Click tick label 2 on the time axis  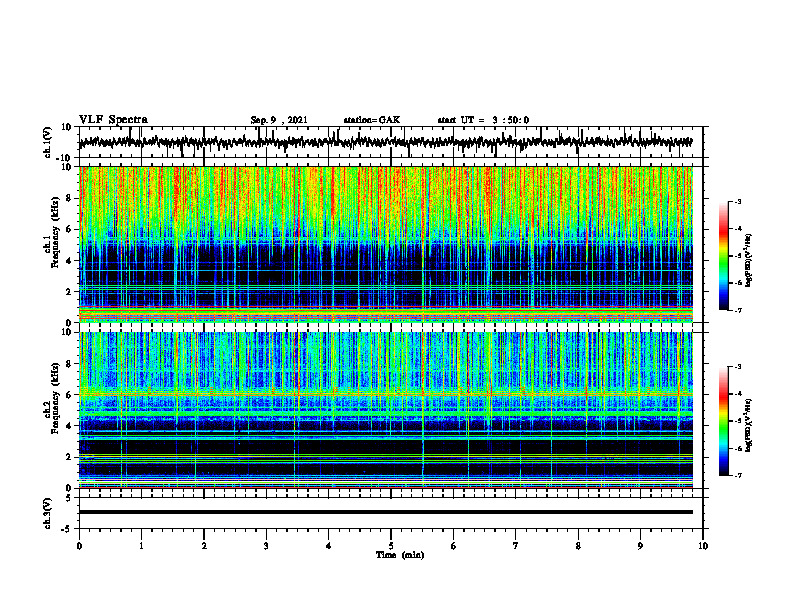click(x=204, y=546)
